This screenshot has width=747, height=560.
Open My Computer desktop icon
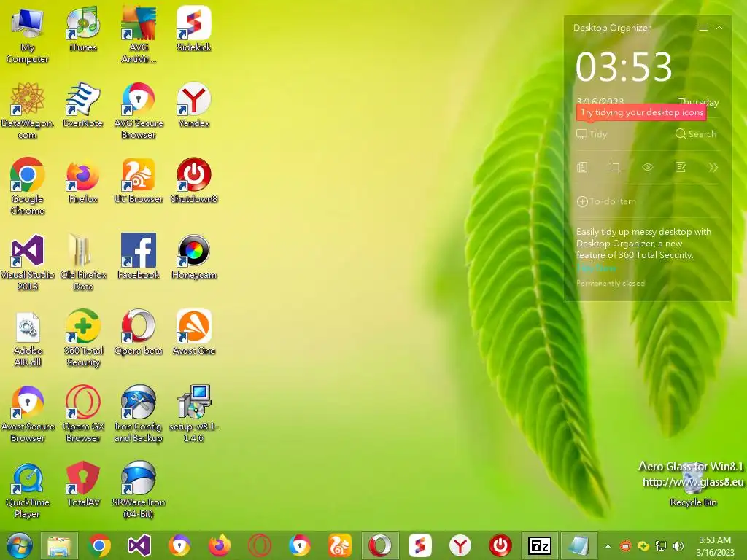click(x=27, y=34)
